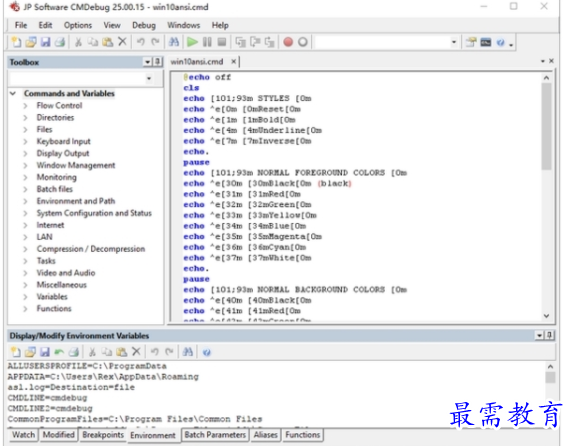Image resolution: width=571 pixels, height=446 pixels.
Task: Open the Debug menu
Action: [144, 25]
